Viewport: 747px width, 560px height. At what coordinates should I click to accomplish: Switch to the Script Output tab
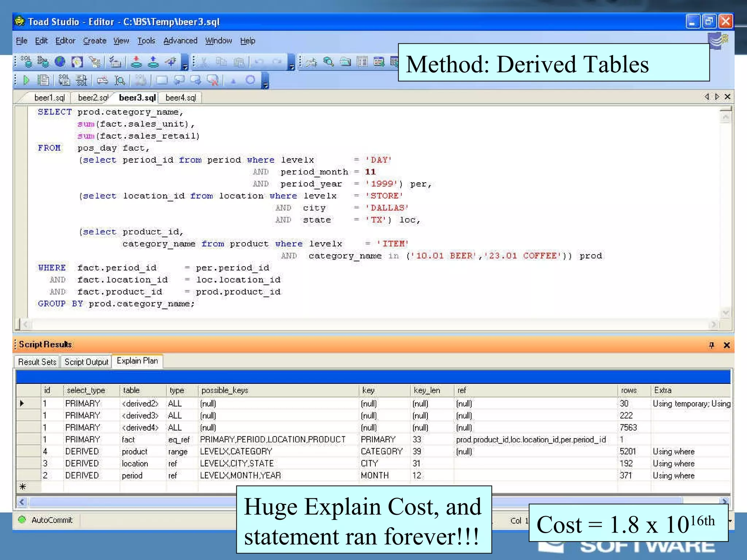pos(86,362)
